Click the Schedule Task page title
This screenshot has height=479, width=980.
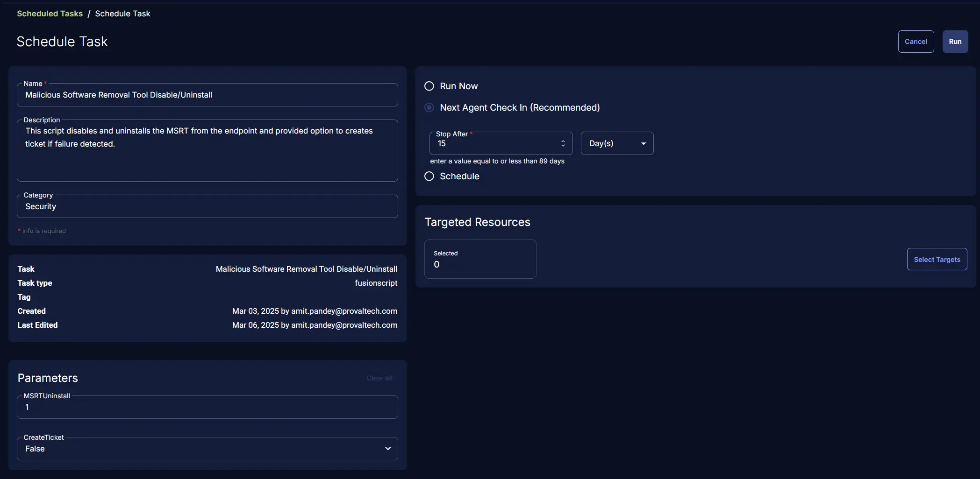pos(62,42)
